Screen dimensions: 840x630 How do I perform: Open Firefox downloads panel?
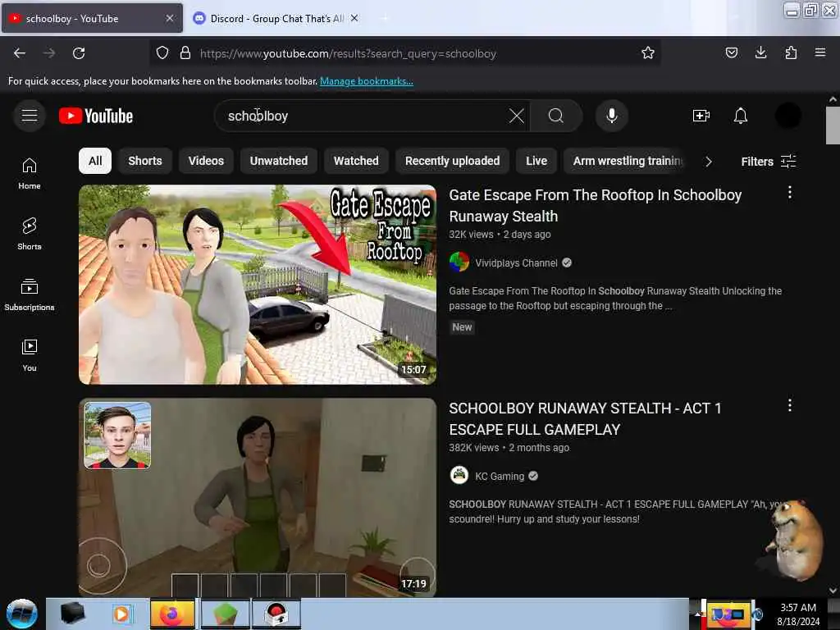click(x=760, y=53)
